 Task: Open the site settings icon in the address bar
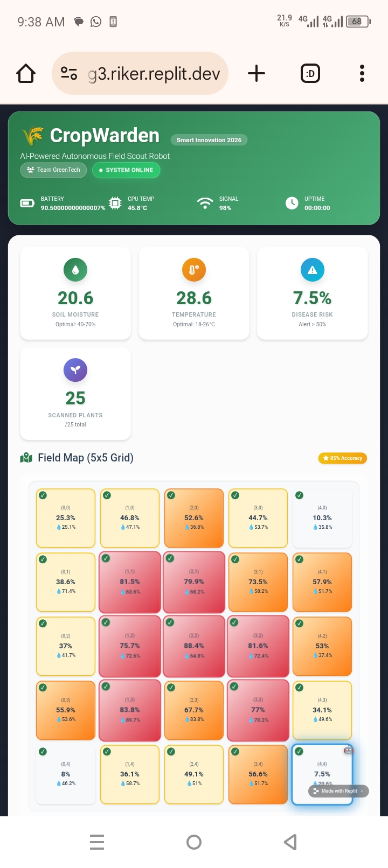pyautogui.click(x=69, y=73)
